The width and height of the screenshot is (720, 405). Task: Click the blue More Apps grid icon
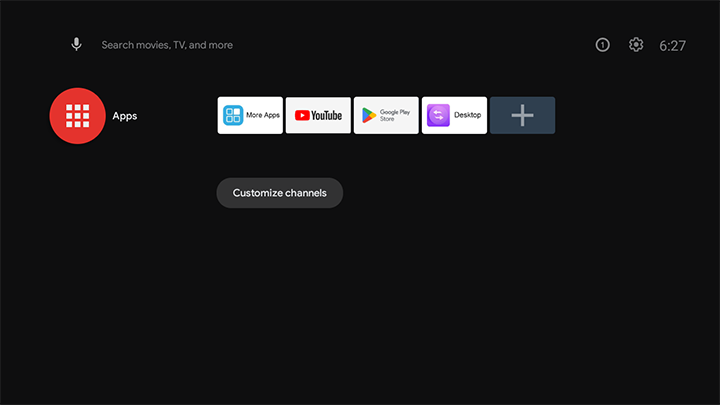[x=233, y=115]
